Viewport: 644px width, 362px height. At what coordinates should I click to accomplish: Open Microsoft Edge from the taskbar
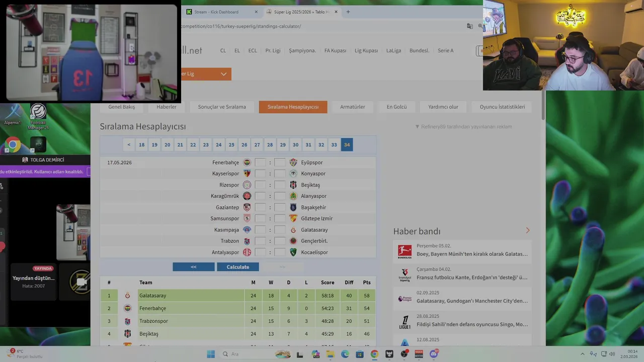(x=345, y=354)
